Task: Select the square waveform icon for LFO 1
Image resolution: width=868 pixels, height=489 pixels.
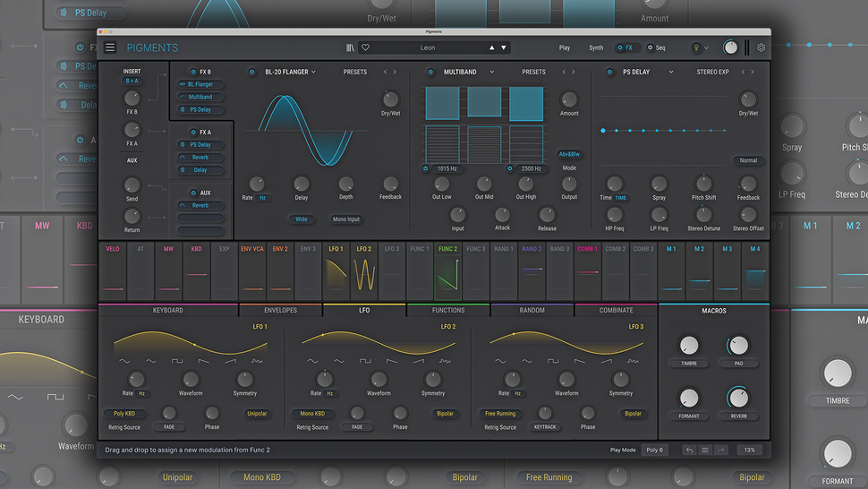Action: click(177, 361)
